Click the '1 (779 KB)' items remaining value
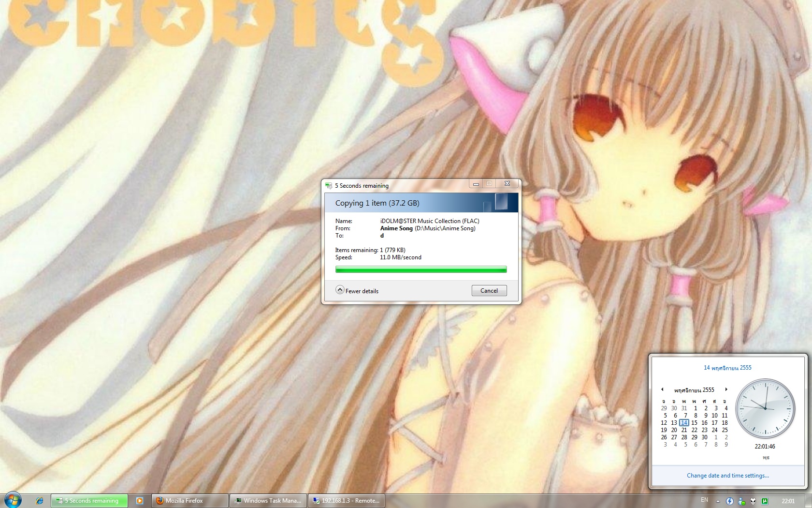Image resolution: width=812 pixels, height=508 pixels. tap(392, 250)
